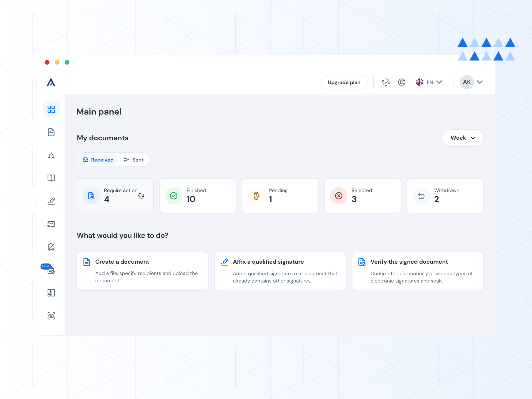The width and height of the screenshot is (532, 399).
Task: Open the AK account menu
Action: point(471,82)
